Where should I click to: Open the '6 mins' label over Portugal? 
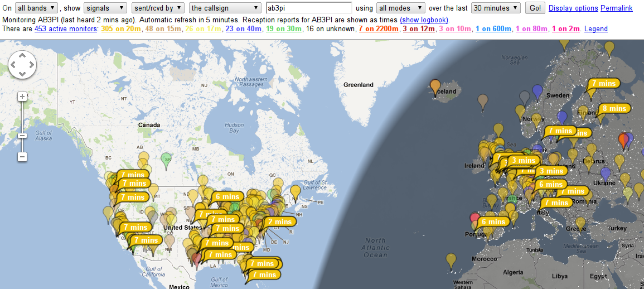(493, 221)
